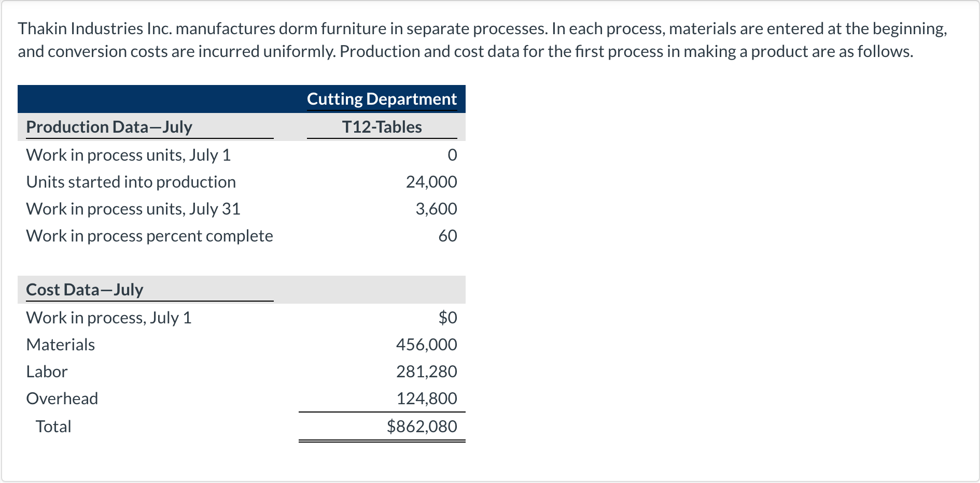Image resolution: width=980 pixels, height=483 pixels.
Task: Click the 3,600 ending units value
Action: 436,209
